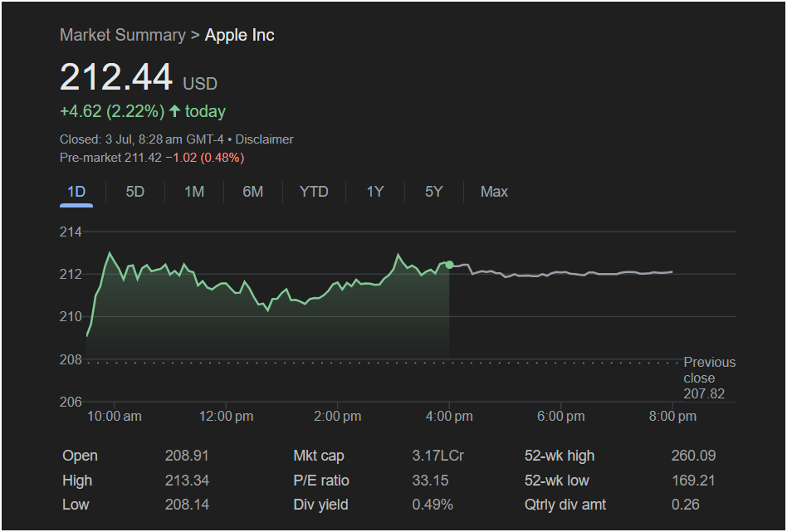Click the 214 y-axis label
The image size is (787, 532).
(x=71, y=232)
